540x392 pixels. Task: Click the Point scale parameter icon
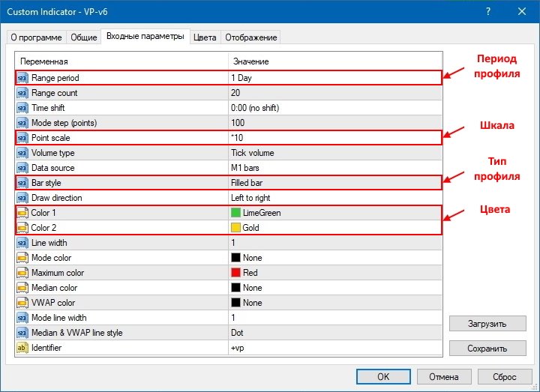pos(22,138)
